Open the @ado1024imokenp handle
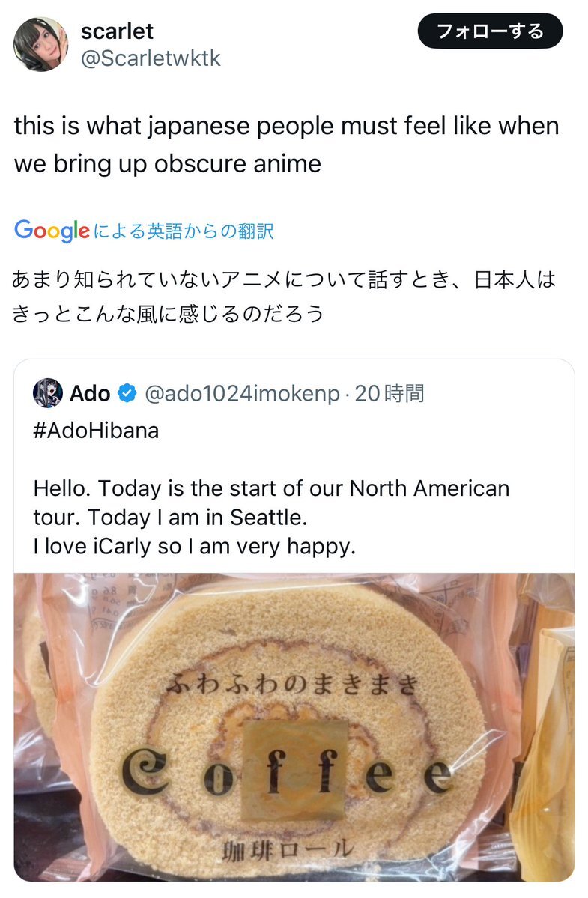The image size is (588, 898). [242, 393]
